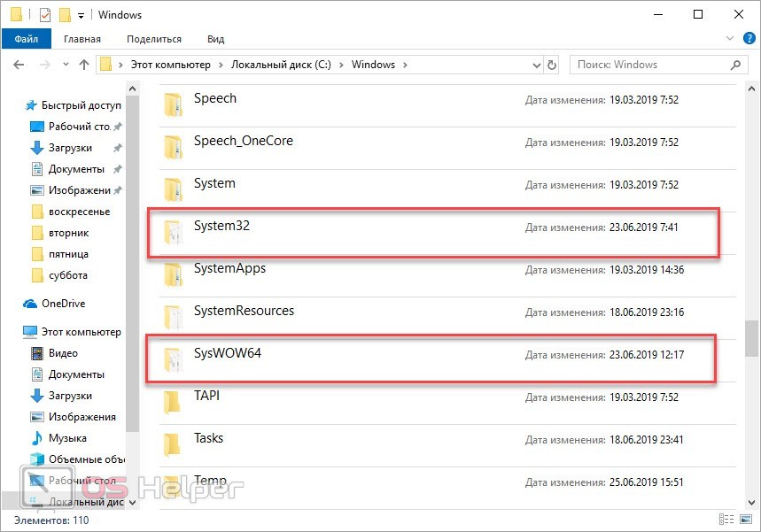Click the file list vertical scrollbar thumb

click(751, 337)
